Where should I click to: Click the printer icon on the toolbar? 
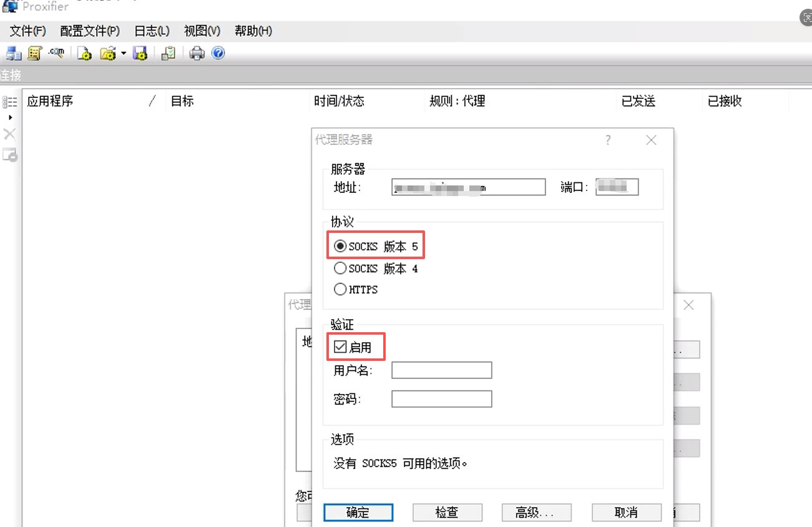click(197, 53)
